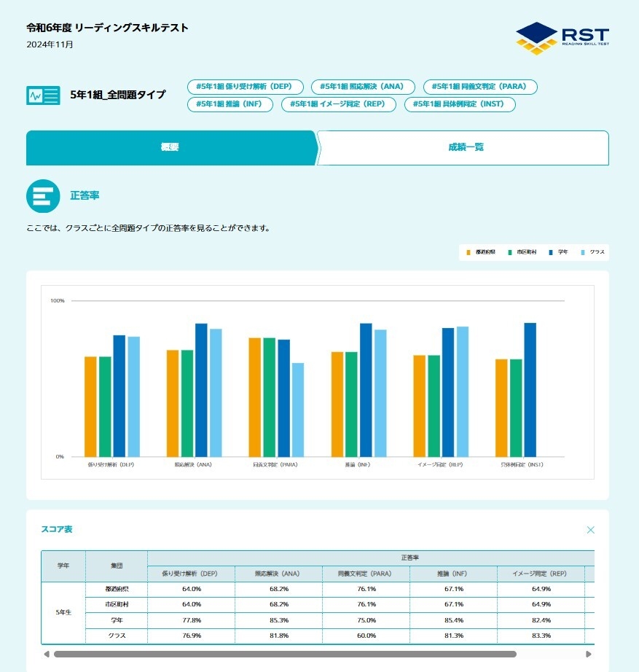Toggle the 都道府県 legend series

(x=481, y=252)
